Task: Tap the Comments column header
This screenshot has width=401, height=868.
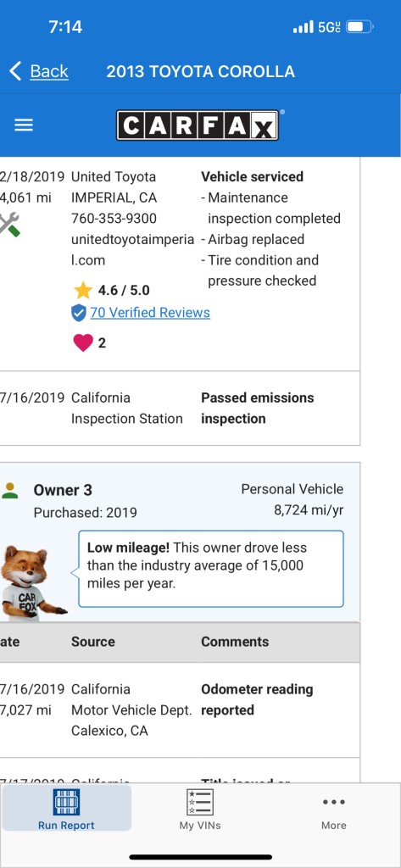Action: coord(235,642)
